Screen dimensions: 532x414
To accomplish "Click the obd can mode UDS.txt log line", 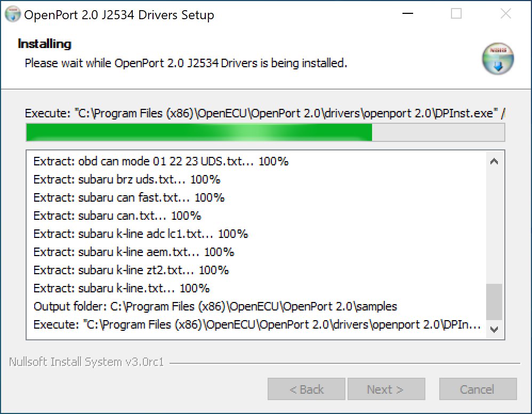I will point(161,161).
